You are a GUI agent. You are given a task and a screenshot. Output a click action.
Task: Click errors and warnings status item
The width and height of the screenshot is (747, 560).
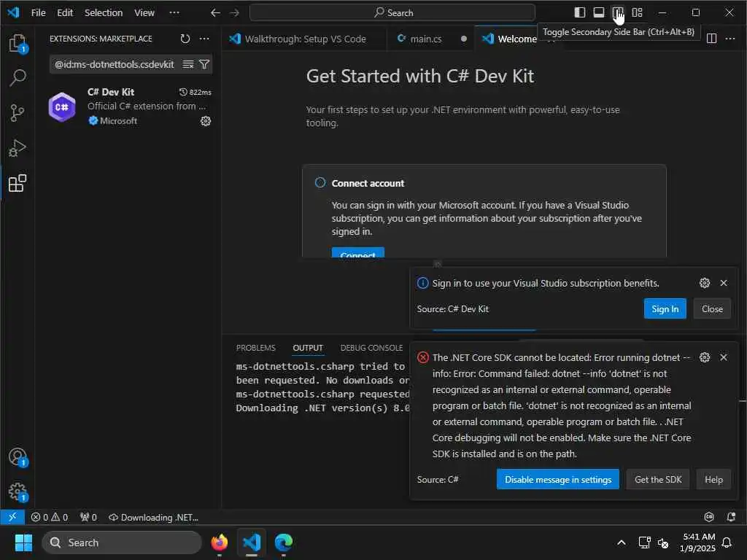point(49,517)
